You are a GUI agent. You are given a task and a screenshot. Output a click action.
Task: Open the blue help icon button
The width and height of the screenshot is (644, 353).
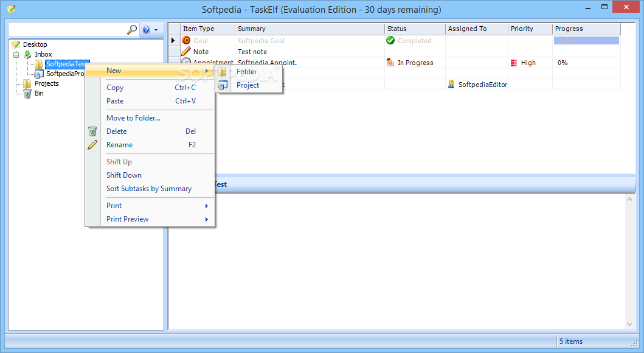(x=146, y=30)
